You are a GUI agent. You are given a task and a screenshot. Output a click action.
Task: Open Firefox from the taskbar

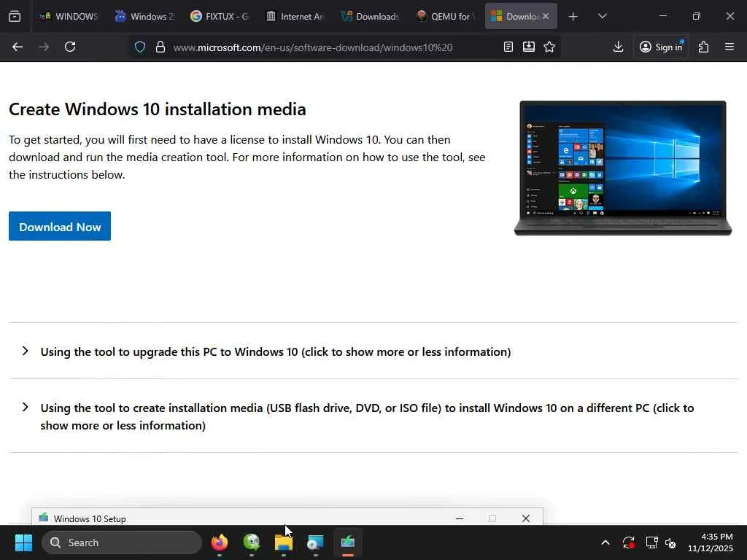(x=220, y=542)
